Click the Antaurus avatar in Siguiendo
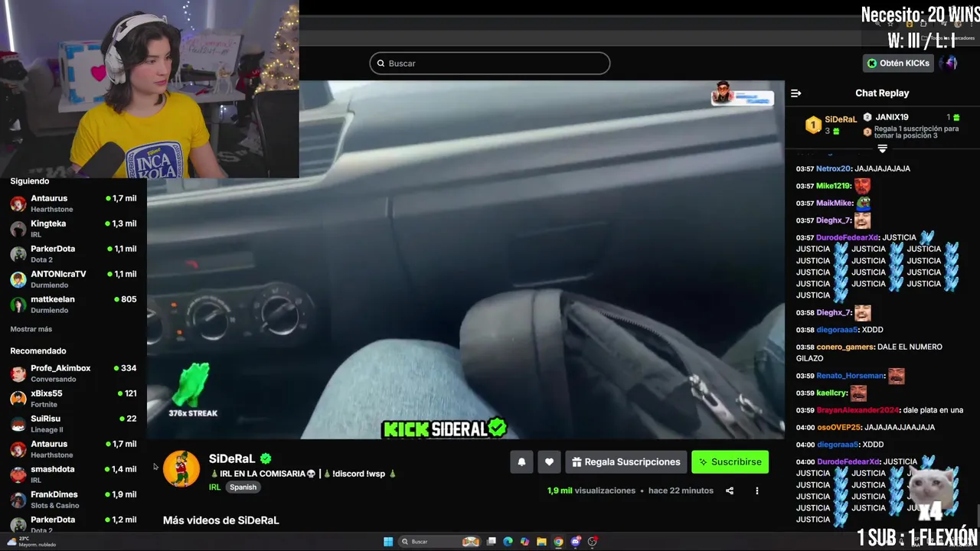The height and width of the screenshot is (551, 980). click(x=18, y=204)
